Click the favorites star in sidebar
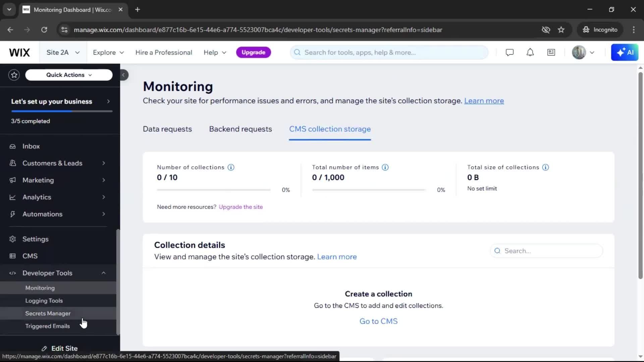 pyautogui.click(x=14, y=75)
